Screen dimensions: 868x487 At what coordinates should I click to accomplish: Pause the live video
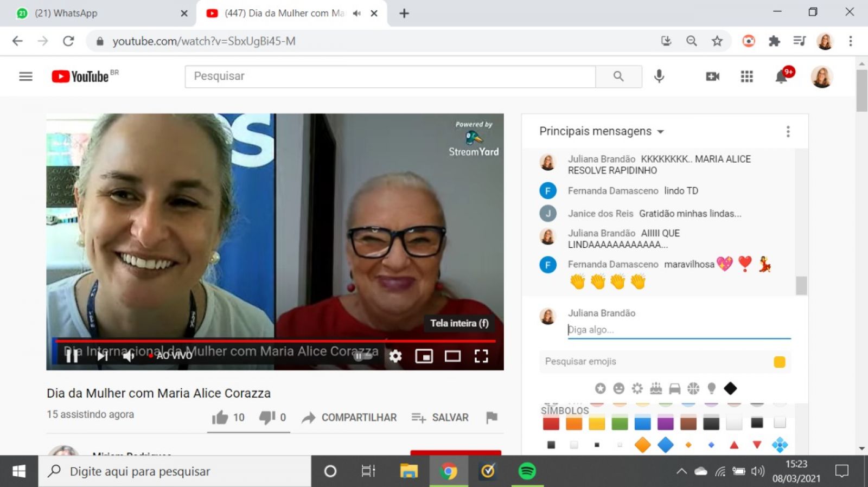pos(72,356)
